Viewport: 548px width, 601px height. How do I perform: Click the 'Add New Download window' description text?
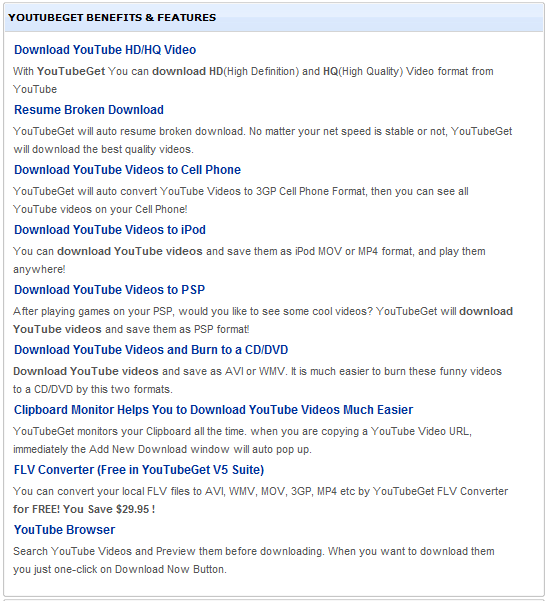point(159,449)
